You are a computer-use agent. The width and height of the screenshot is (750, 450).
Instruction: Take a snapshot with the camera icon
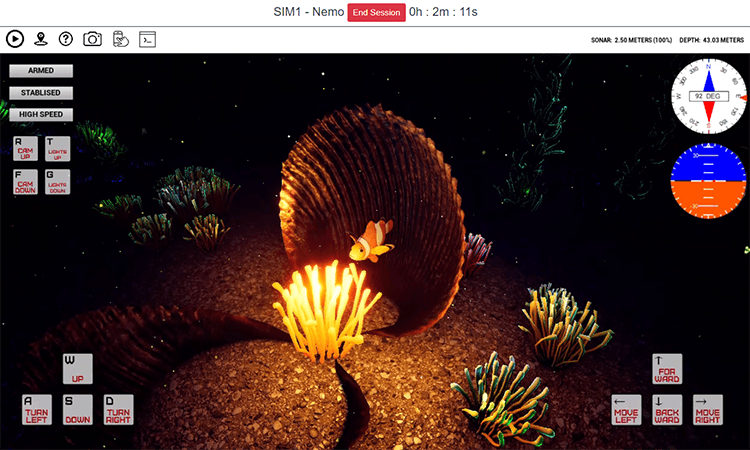click(92, 39)
